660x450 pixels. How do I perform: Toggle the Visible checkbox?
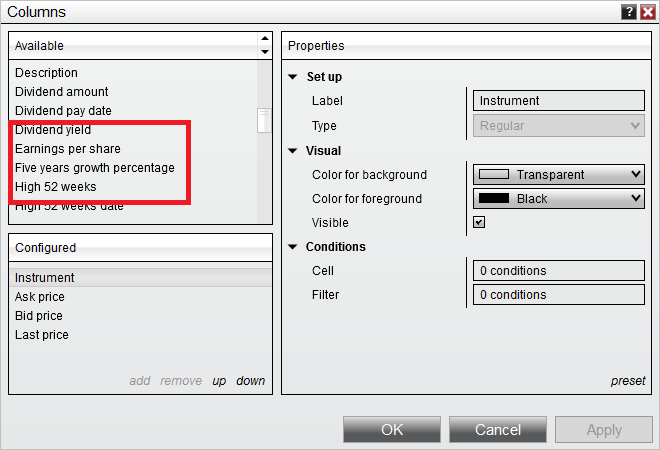[x=479, y=222]
